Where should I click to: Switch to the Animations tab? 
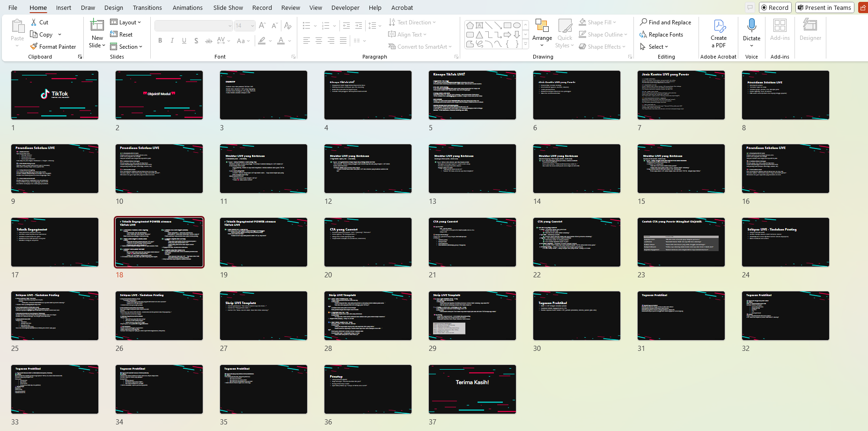click(x=188, y=7)
